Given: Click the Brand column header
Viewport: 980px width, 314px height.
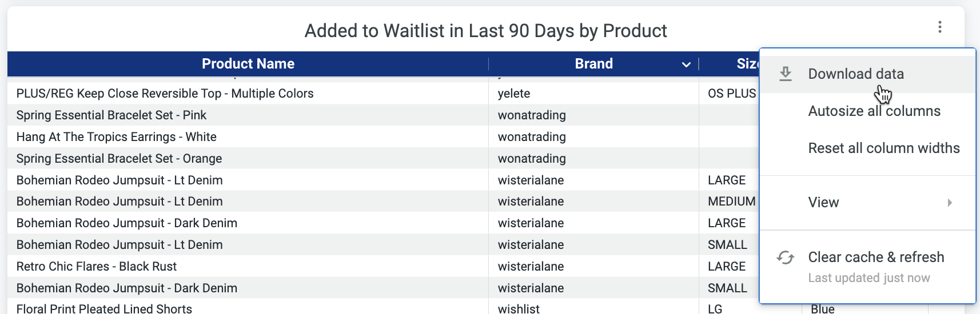Looking at the screenshot, I should tap(593, 64).
